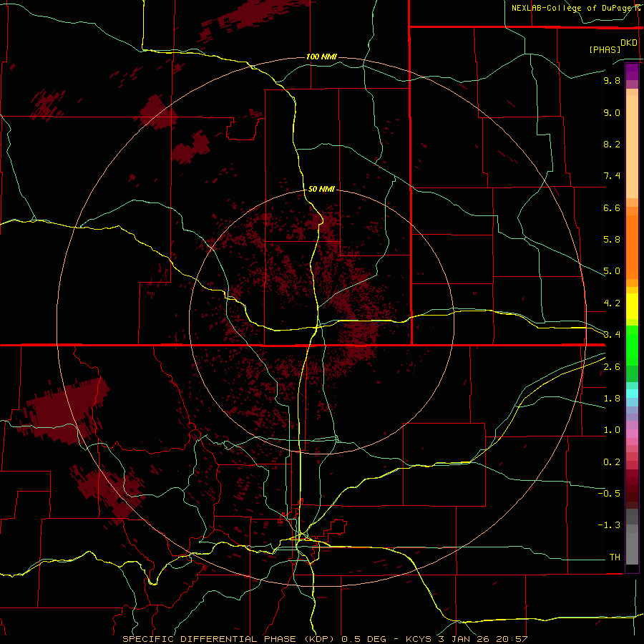The image size is (644, 644).
Task: Click the orange segment of color bar
Action: (632, 246)
